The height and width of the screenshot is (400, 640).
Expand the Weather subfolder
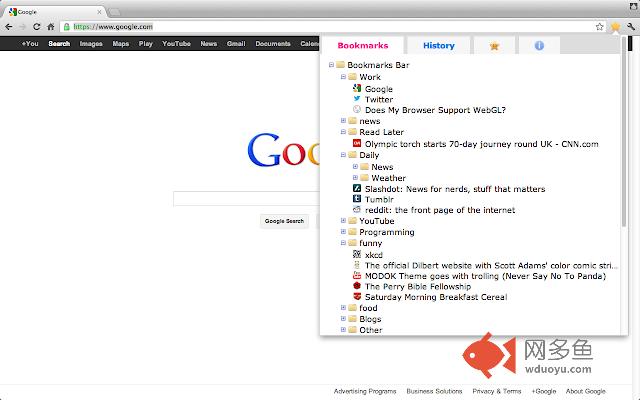tap(356, 178)
